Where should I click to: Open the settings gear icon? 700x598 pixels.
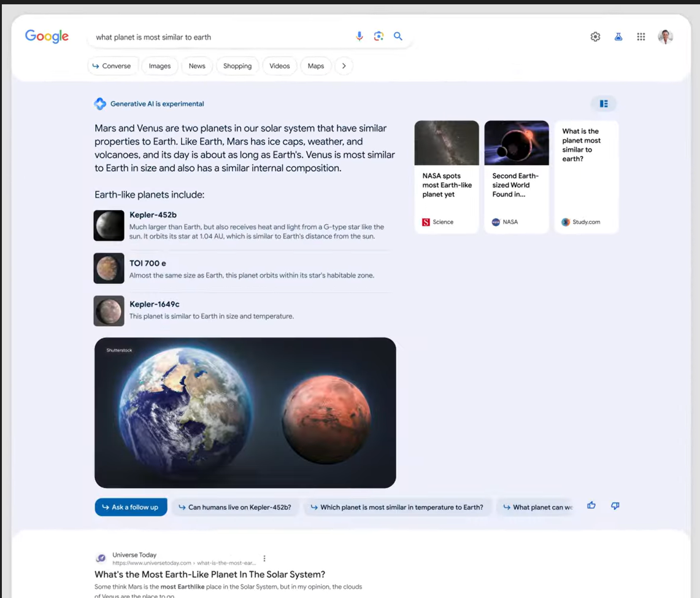(x=595, y=37)
